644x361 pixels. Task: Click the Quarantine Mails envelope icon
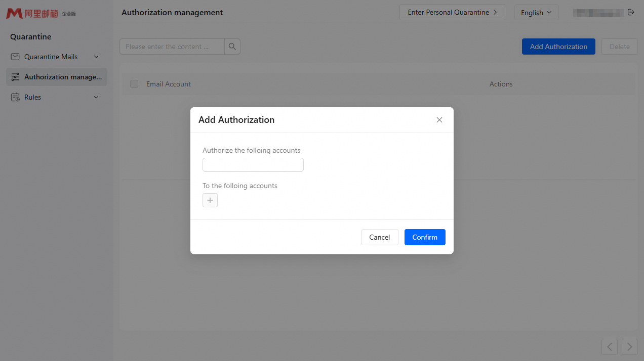15,57
